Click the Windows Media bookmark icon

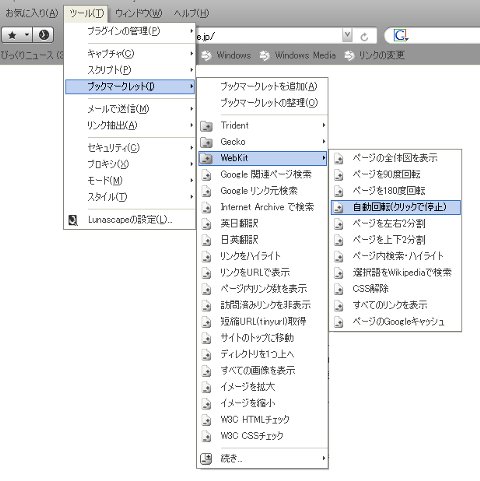265,56
